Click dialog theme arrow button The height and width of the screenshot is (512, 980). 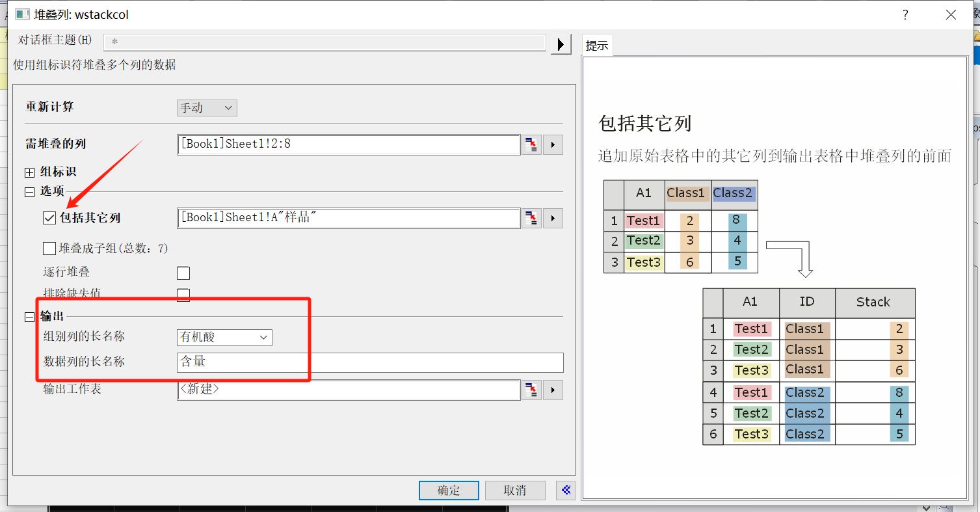(561, 44)
